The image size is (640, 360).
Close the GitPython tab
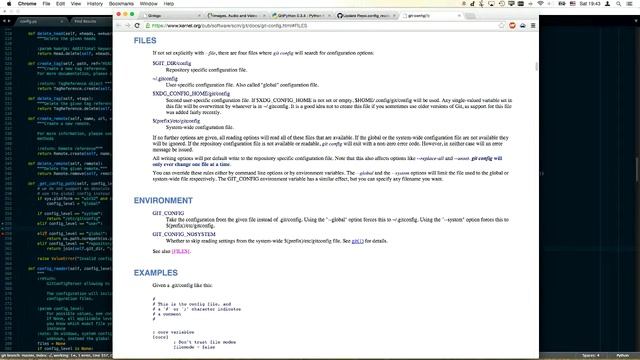[x=329, y=16]
